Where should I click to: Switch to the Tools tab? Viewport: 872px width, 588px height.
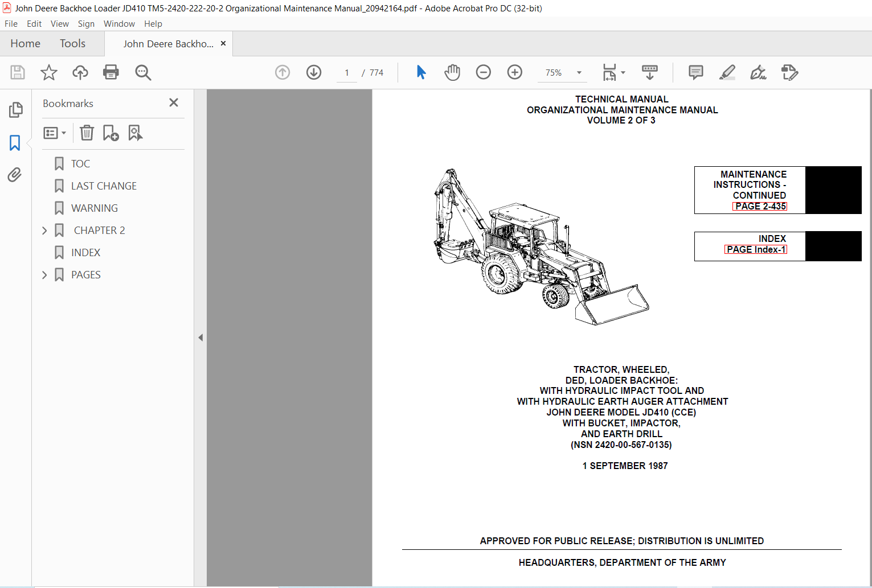72,43
